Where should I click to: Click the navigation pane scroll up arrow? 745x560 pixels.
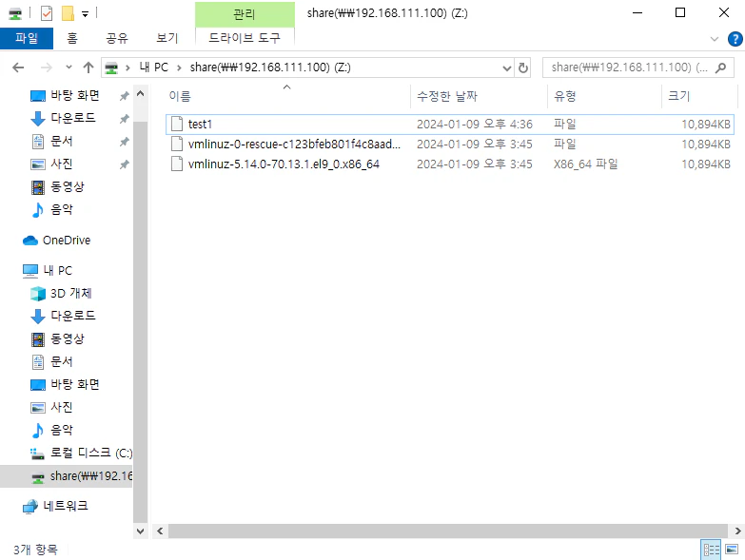(x=140, y=94)
